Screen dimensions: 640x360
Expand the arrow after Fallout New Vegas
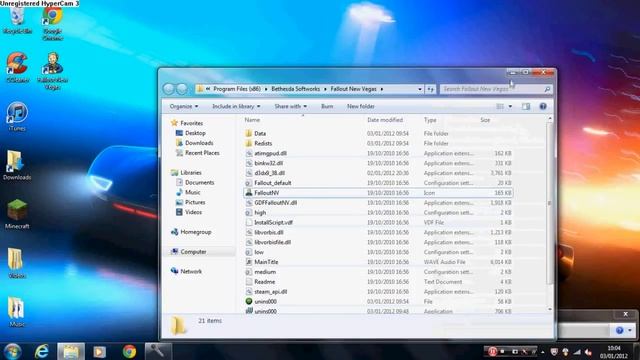382,89
